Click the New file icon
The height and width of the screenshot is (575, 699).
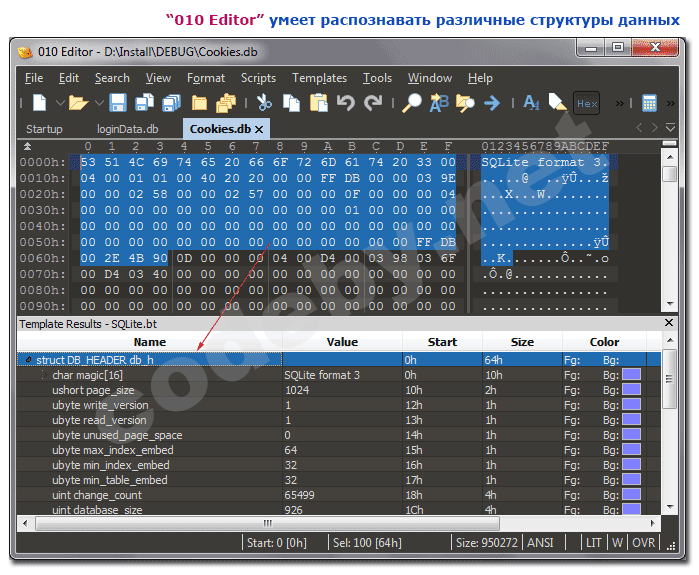pyautogui.click(x=38, y=103)
